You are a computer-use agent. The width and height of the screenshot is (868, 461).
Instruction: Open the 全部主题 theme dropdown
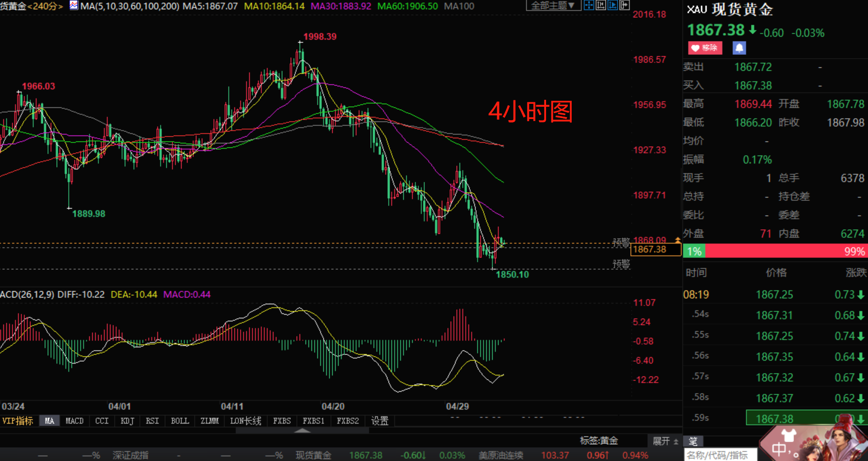pyautogui.click(x=553, y=5)
